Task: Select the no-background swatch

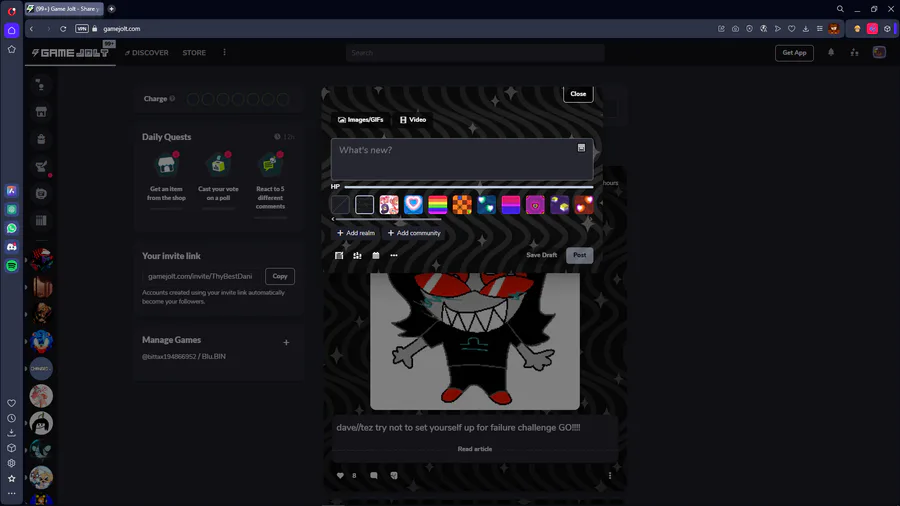Action: click(x=340, y=204)
